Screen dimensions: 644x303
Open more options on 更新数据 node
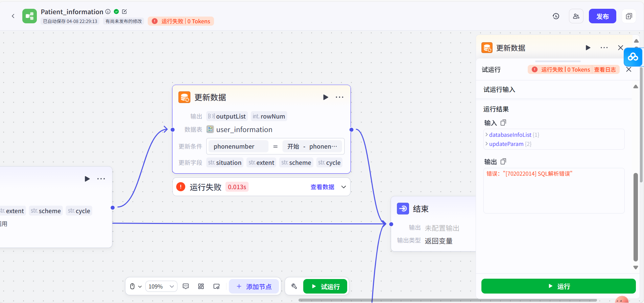tap(339, 97)
